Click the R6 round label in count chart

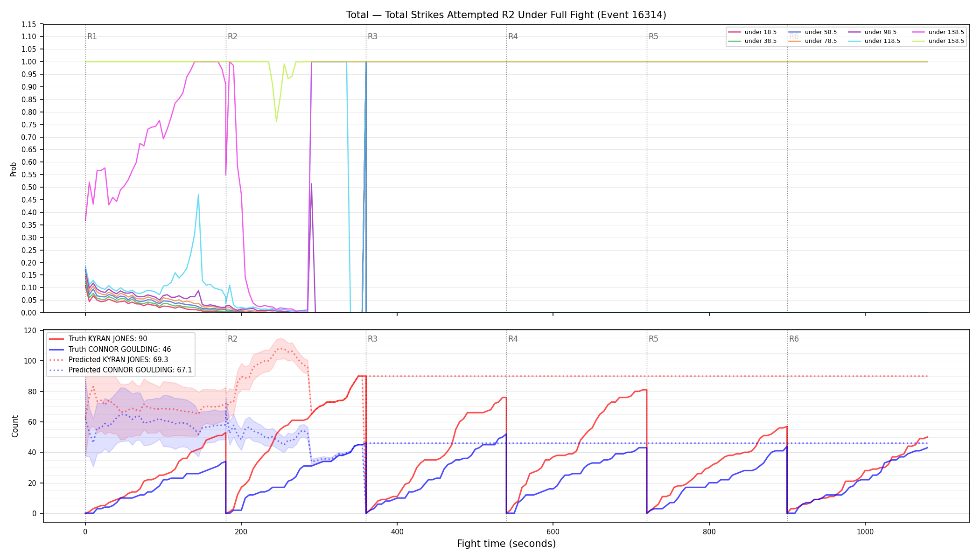click(x=794, y=339)
